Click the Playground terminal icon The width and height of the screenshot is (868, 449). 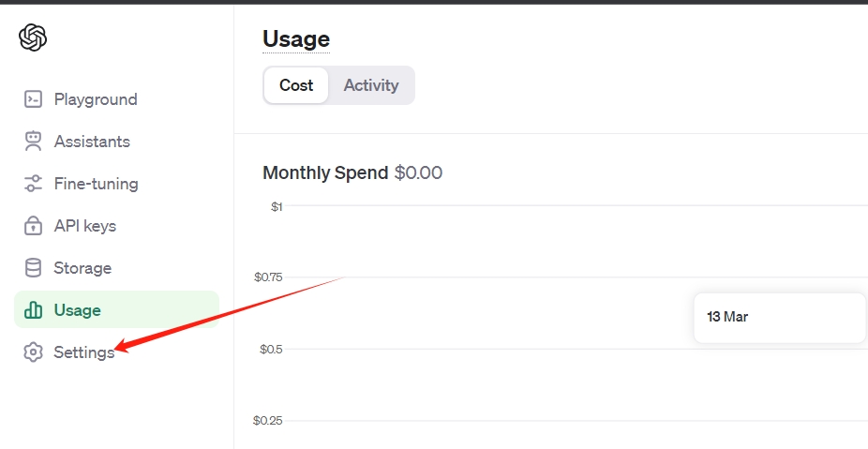33,99
